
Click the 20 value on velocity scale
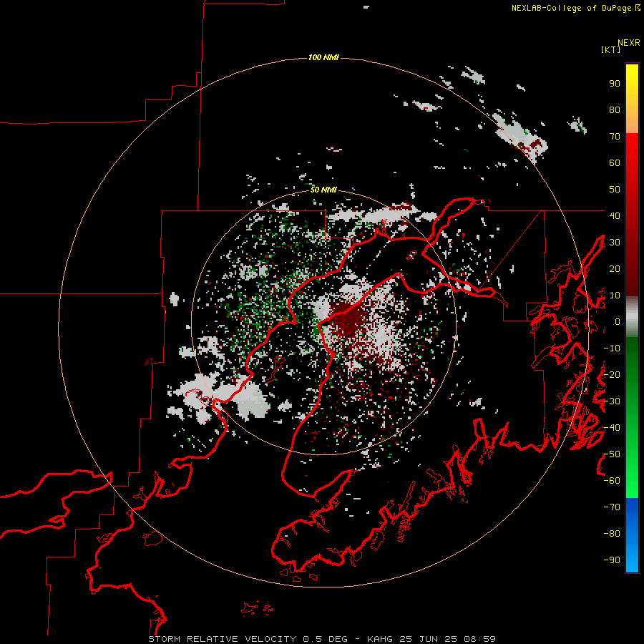[x=615, y=268]
